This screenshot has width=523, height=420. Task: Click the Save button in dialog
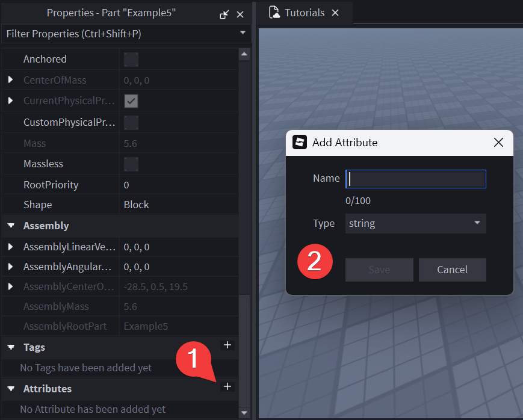(379, 270)
